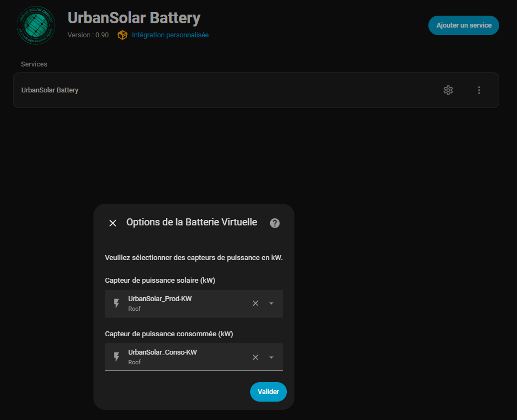Click the custom integration box icon
The width and height of the screenshot is (517, 420).
(123, 35)
